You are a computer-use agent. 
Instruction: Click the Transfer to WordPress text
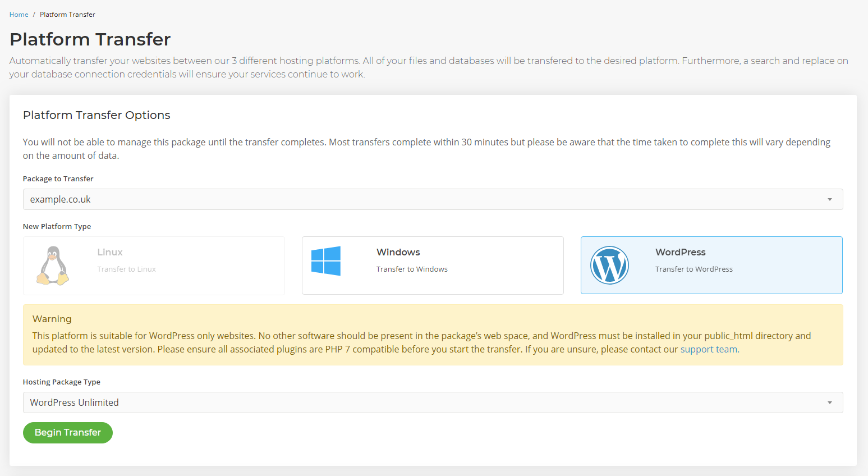[x=694, y=269]
